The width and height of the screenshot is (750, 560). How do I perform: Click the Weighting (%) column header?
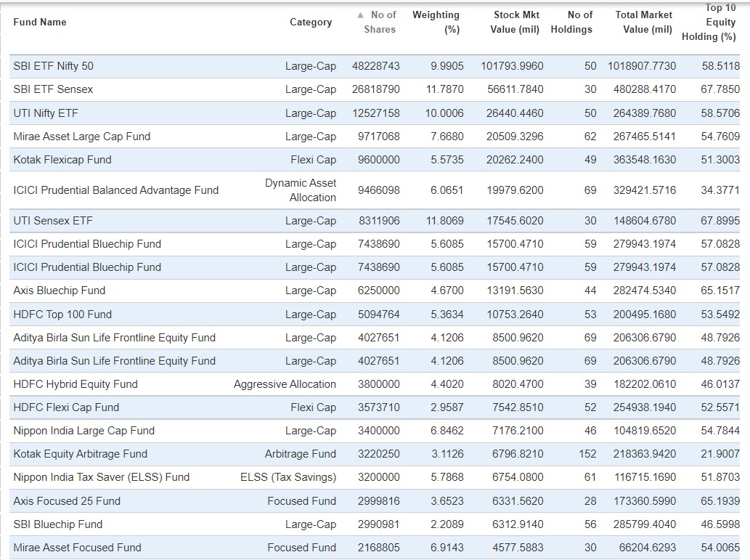pos(436,23)
